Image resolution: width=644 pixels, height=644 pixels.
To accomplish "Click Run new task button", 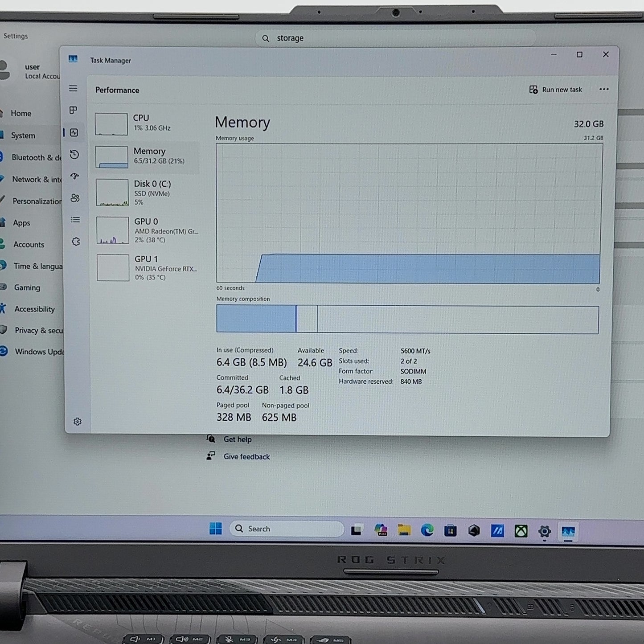I will coord(555,90).
